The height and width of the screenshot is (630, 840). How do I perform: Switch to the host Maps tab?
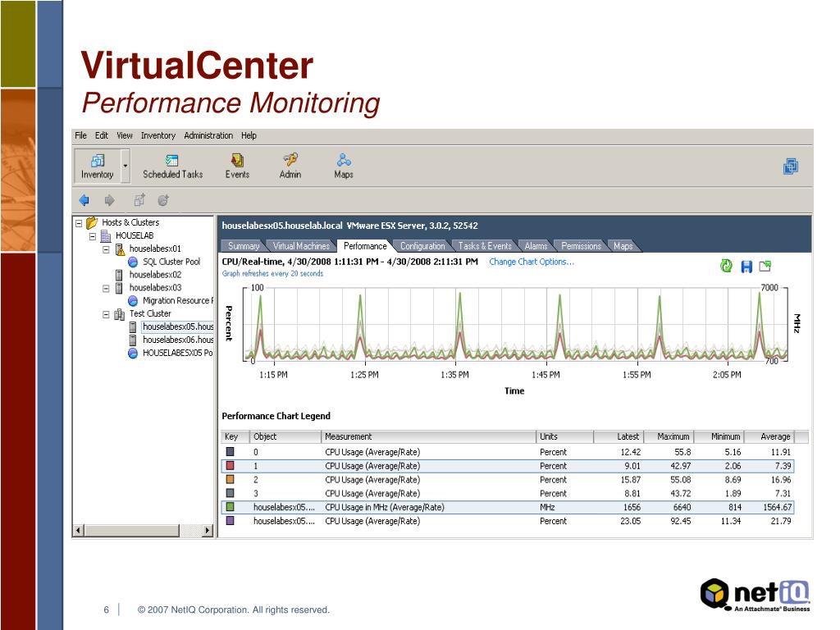pos(623,246)
